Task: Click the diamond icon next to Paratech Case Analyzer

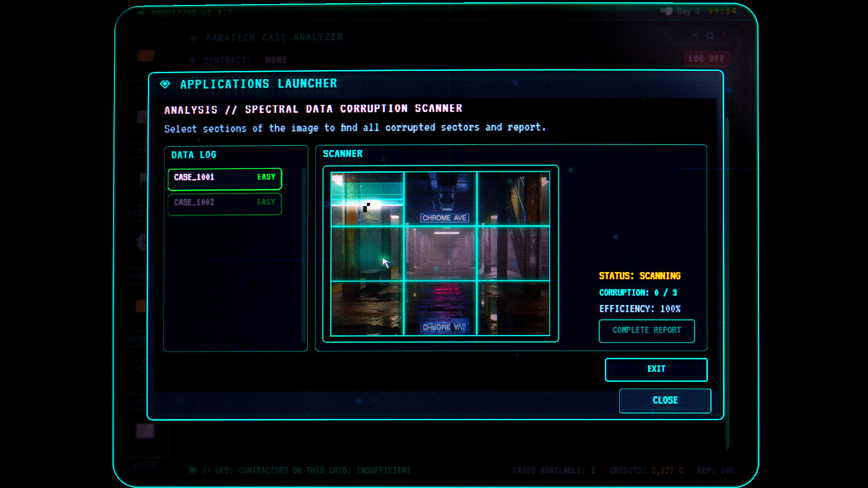Action: point(193,38)
